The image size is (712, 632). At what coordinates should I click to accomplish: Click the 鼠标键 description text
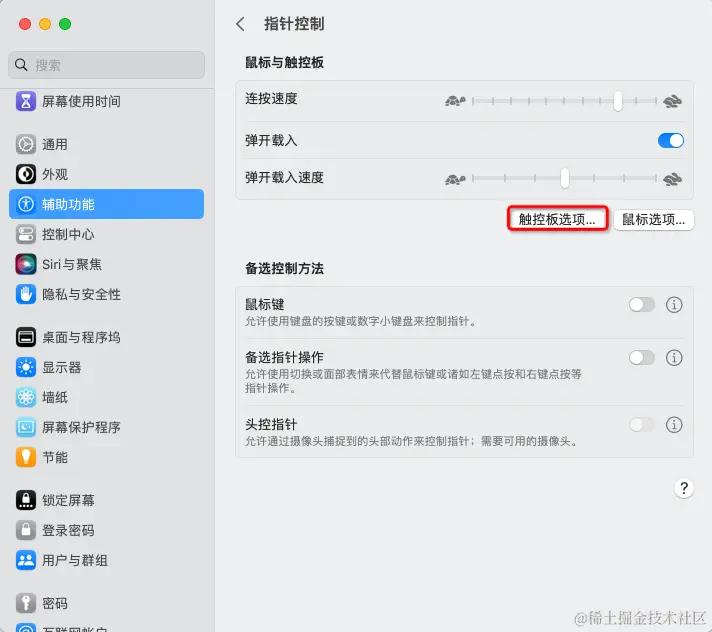coord(361,321)
